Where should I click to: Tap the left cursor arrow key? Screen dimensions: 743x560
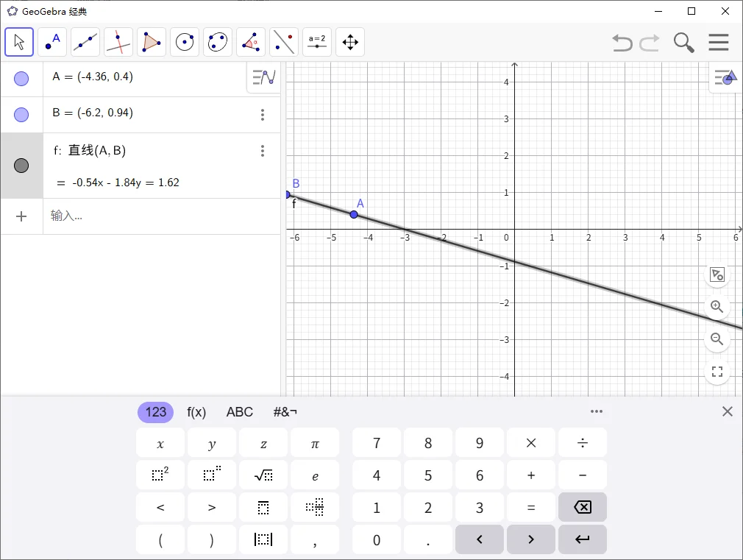[480, 539]
